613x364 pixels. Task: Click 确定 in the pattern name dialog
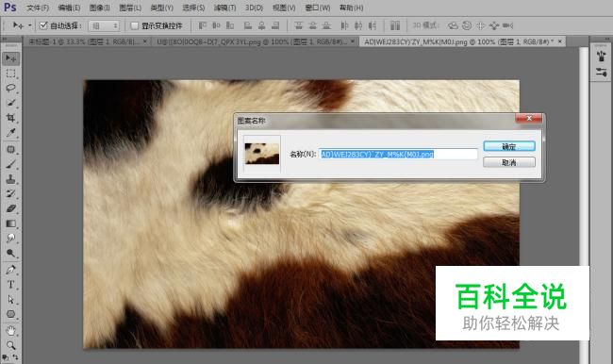509,146
